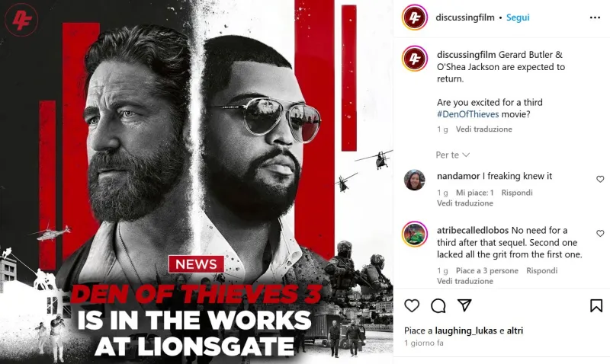Open the #DenOfThieves hashtag link
This screenshot has width=610, height=364.
click(x=467, y=114)
